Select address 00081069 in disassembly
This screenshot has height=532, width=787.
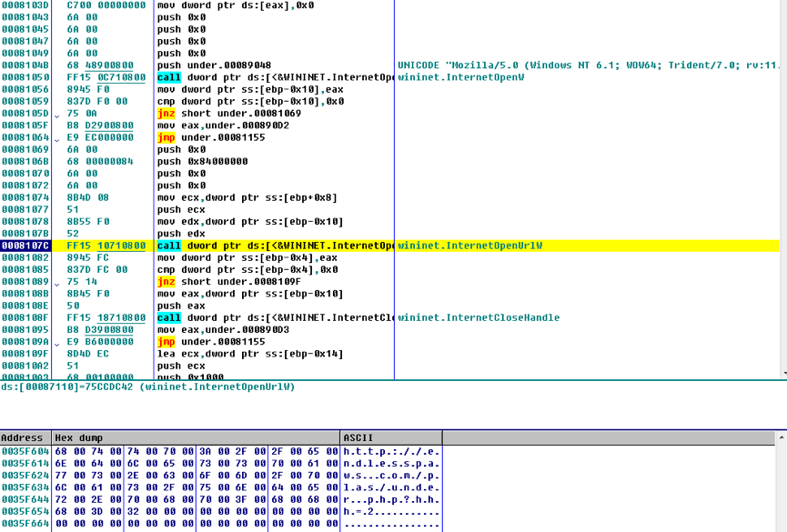coord(25,149)
